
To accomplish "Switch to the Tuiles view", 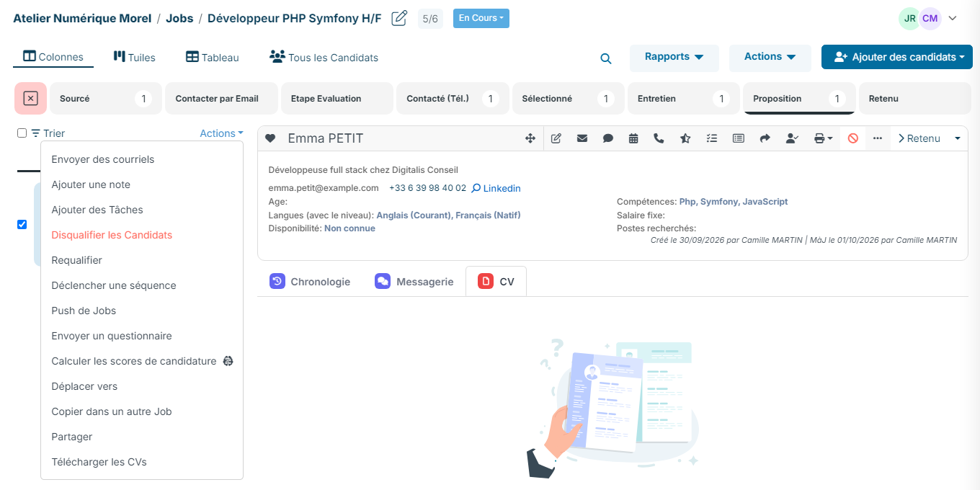I will point(135,57).
